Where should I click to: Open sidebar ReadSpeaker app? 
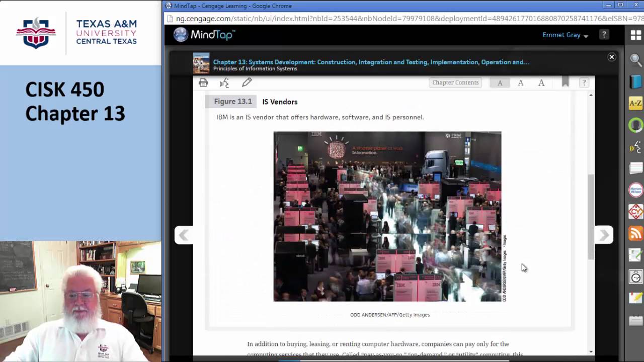[636, 147]
